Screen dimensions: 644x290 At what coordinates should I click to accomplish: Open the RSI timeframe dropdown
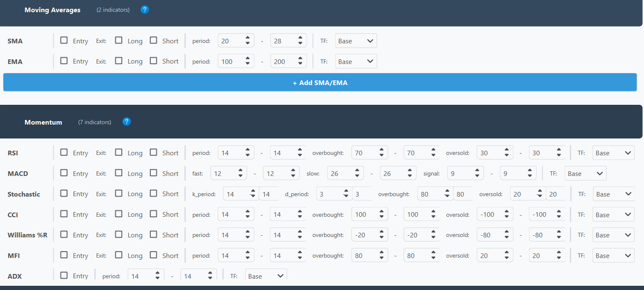[x=613, y=153]
